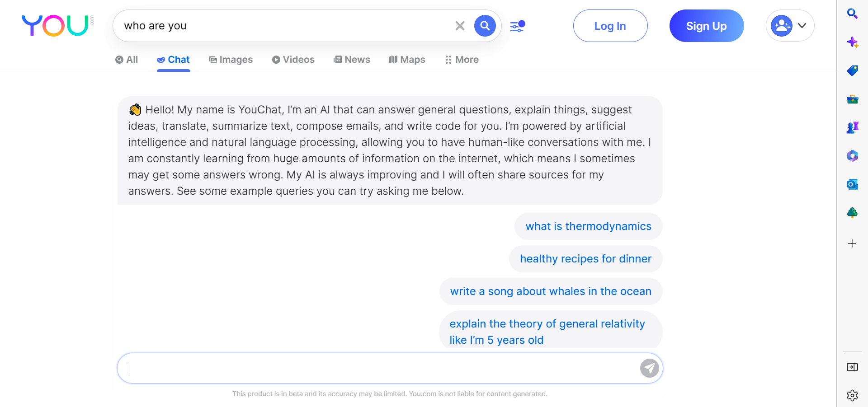Image resolution: width=868 pixels, height=407 pixels.
Task: Open the News search tab
Action: (x=352, y=59)
